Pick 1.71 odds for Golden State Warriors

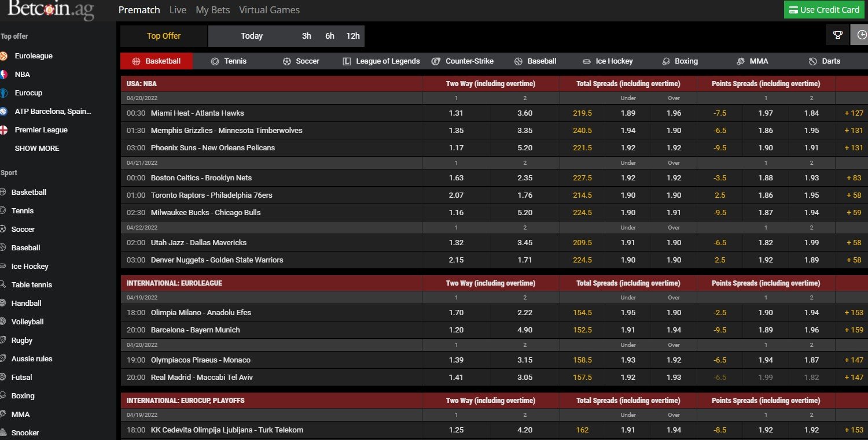tap(525, 260)
